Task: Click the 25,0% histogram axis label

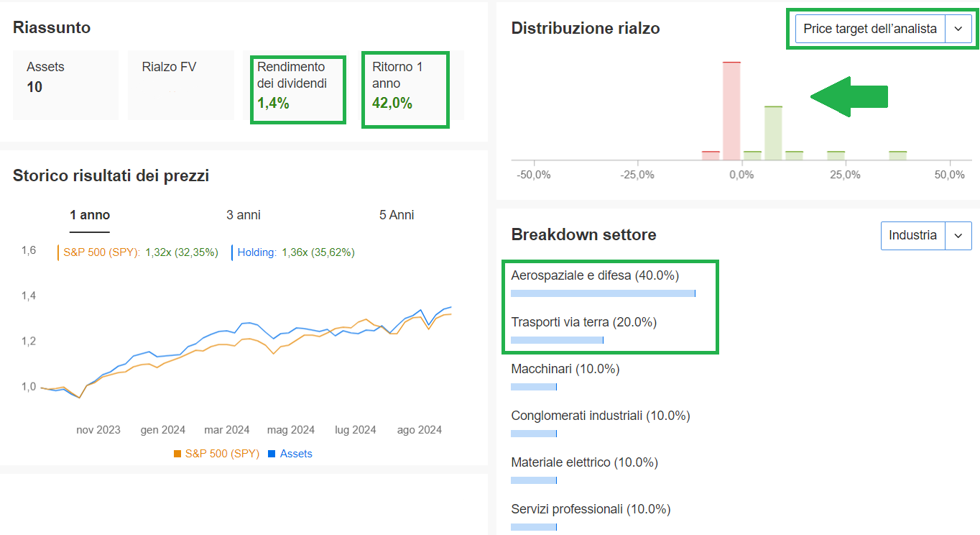Action: 846,175
